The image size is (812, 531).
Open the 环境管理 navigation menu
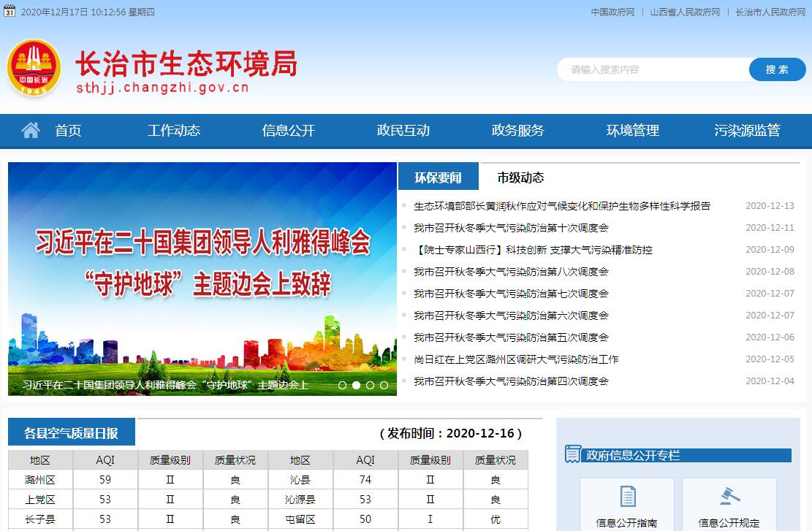point(632,131)
